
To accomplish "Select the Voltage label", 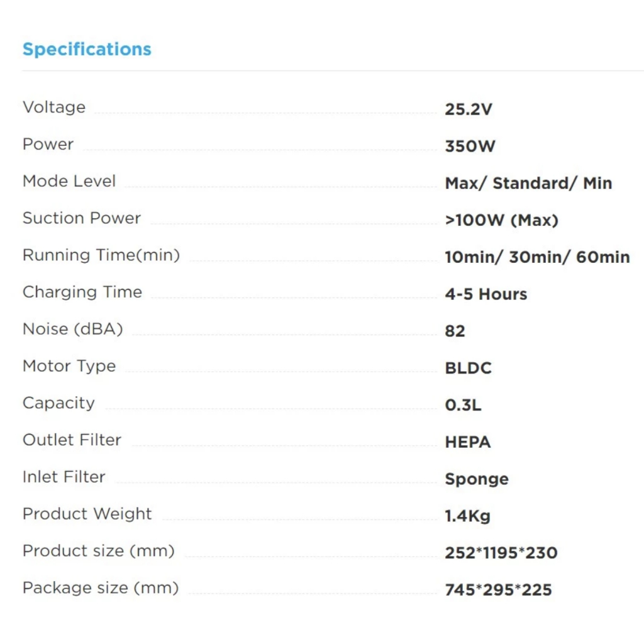I will (x=54, y=107).
